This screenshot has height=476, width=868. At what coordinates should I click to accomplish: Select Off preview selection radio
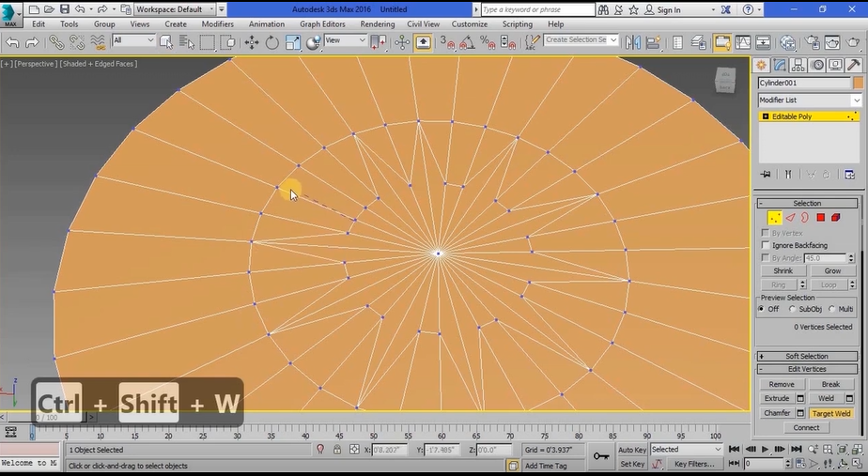[762, 309]
